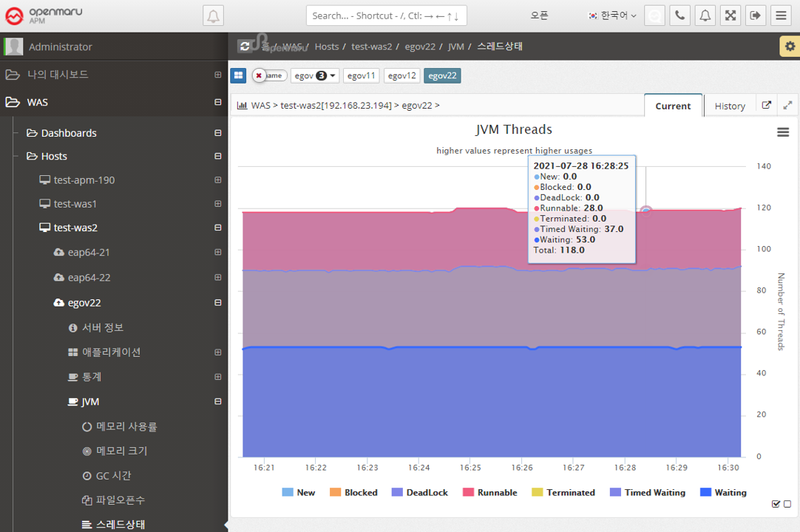Click the phone icon in the top bar
Viewport: 800px width, 532px height.
[x=679, y=16]
